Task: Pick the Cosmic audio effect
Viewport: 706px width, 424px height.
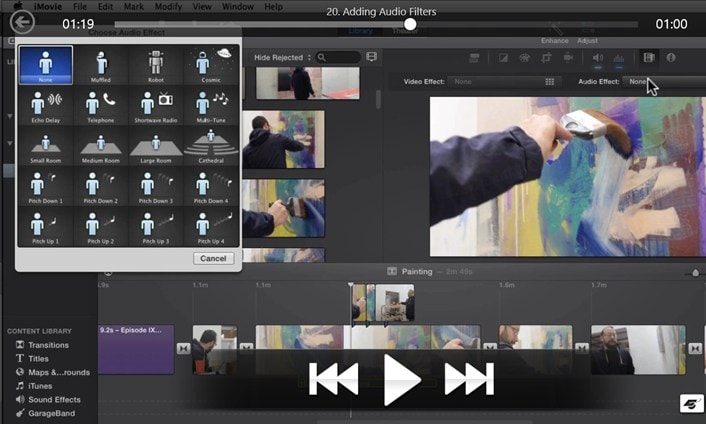Action: [211, 65]
